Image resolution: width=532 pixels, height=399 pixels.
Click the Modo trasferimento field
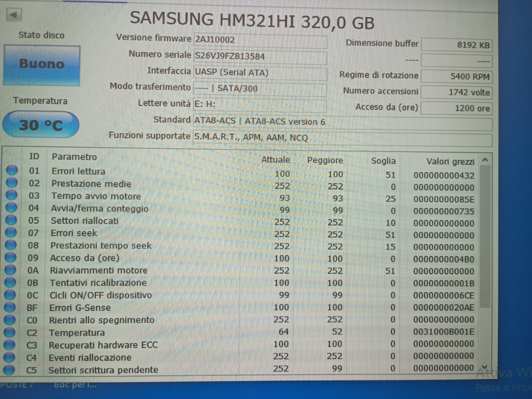[x=260, y=88]
